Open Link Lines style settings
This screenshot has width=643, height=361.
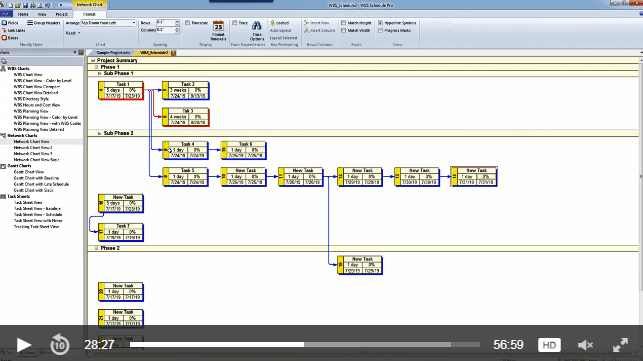click(14, 30)
